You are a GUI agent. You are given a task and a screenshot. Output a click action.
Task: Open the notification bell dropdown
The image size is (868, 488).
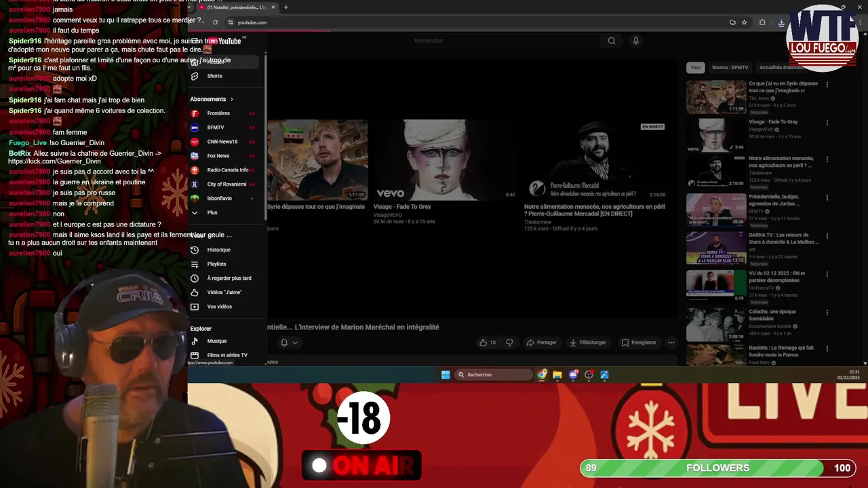tap(289, 342)
